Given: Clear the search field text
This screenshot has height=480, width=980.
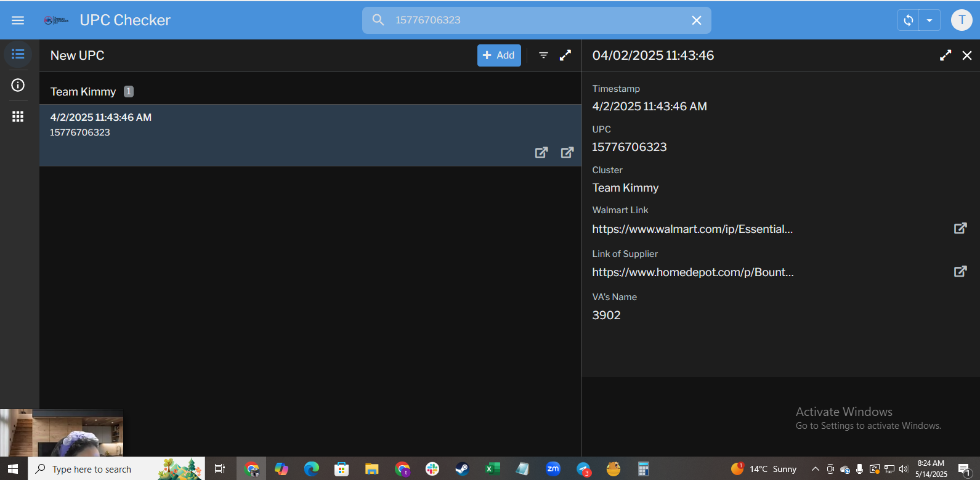Looking at the screenshot, I should [x=697, y=20].
